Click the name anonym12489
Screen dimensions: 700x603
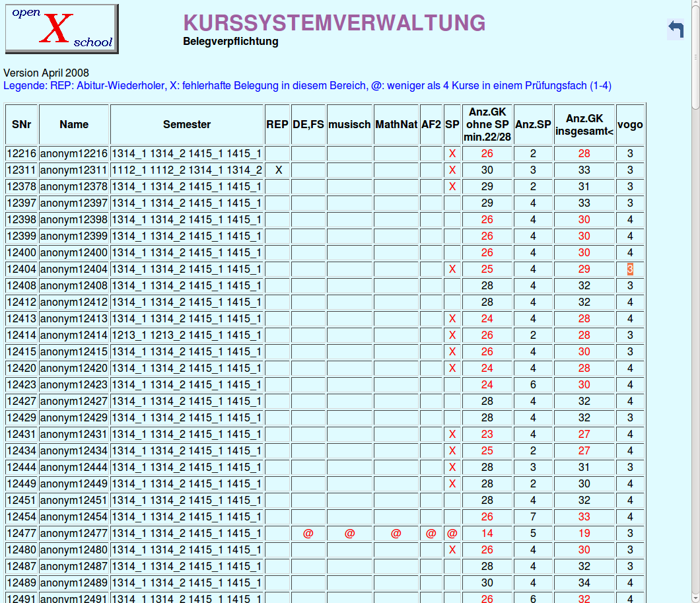pos(74,583)
